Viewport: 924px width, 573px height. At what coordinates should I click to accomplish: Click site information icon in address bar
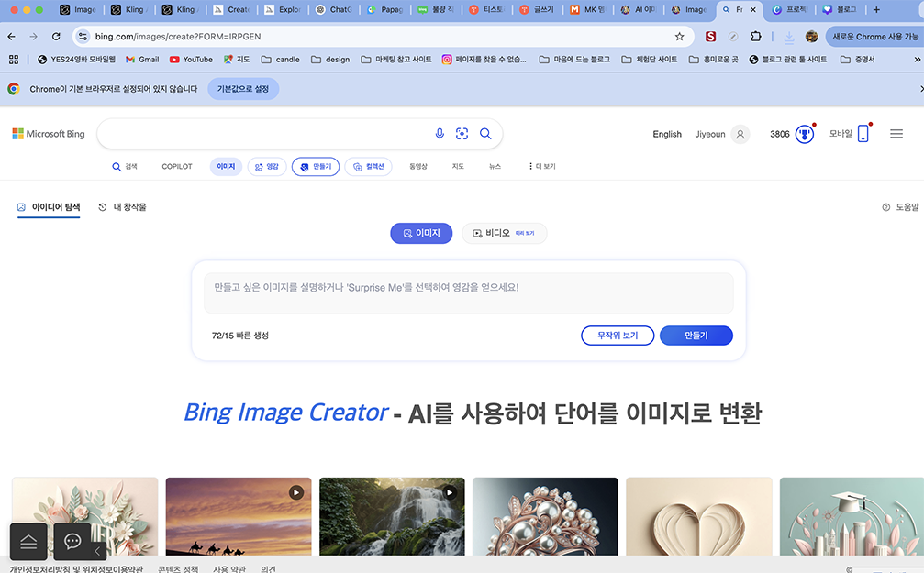click(83, 37)
